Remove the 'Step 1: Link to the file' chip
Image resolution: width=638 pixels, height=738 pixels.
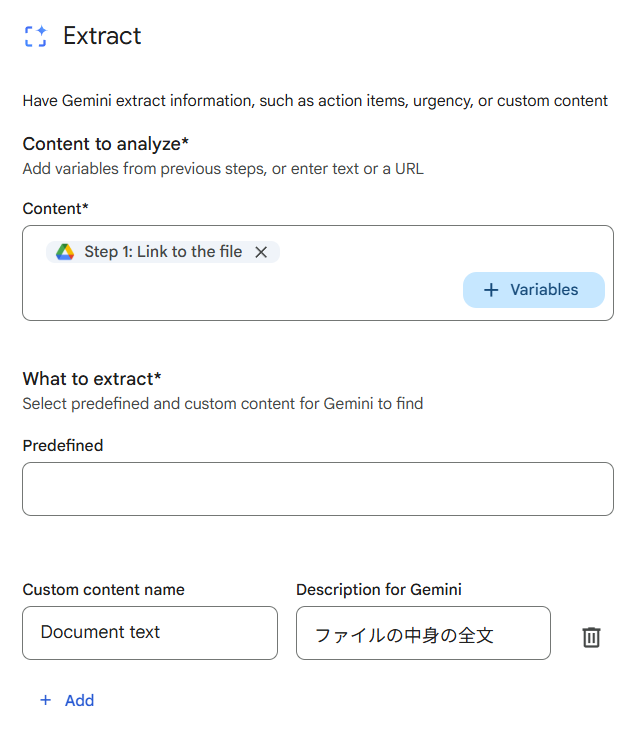[x=261, y=252]
